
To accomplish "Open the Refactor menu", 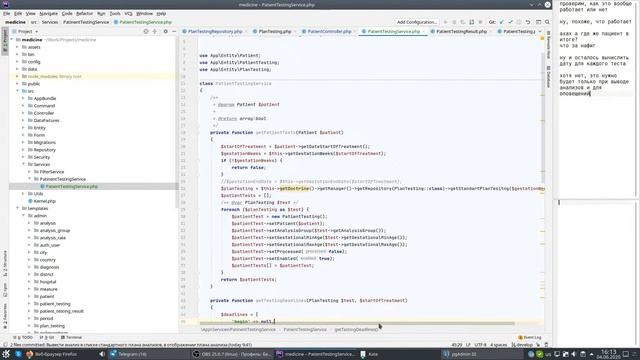I will click(84, 13).
